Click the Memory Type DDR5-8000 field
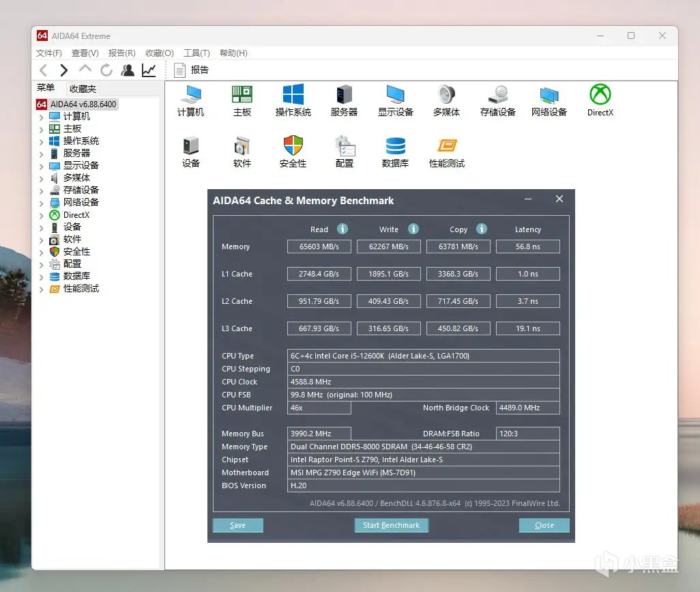This screenshot has width=700, height=592. [424, 447]
